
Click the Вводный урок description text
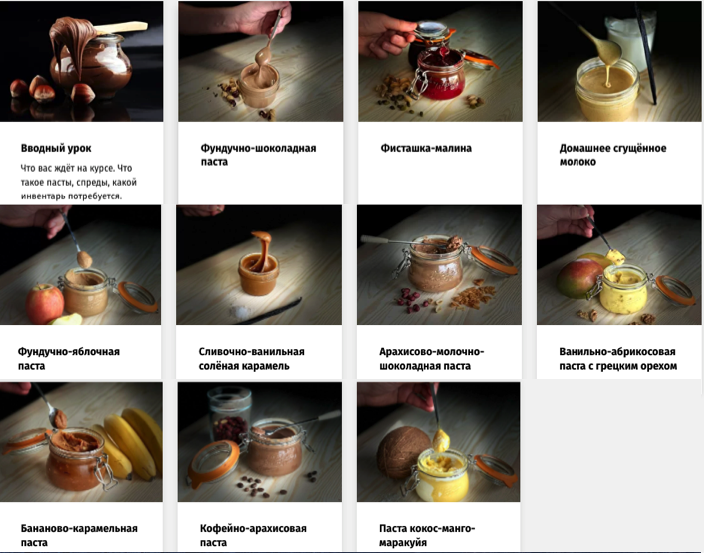[x=79, y=182]
